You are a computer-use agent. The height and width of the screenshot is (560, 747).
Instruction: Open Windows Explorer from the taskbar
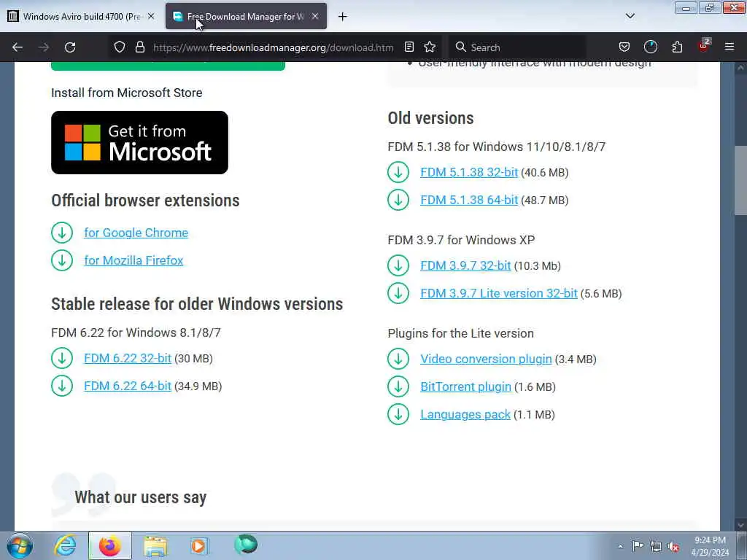coord(156,545)
